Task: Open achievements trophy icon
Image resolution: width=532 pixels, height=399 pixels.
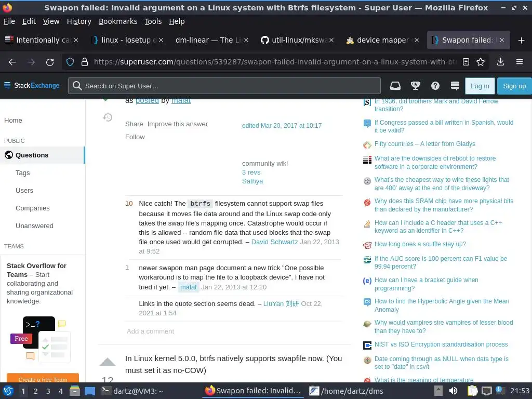Action: 415,86
